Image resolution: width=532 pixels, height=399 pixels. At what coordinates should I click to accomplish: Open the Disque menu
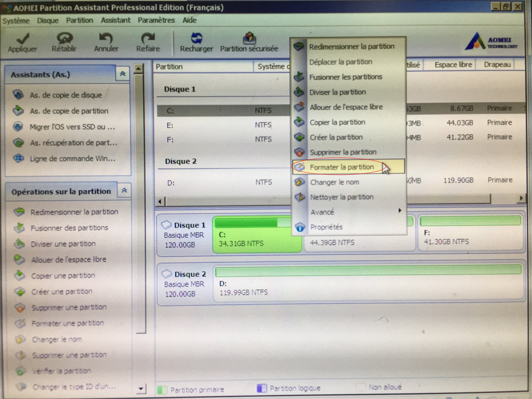coord(48,21)
